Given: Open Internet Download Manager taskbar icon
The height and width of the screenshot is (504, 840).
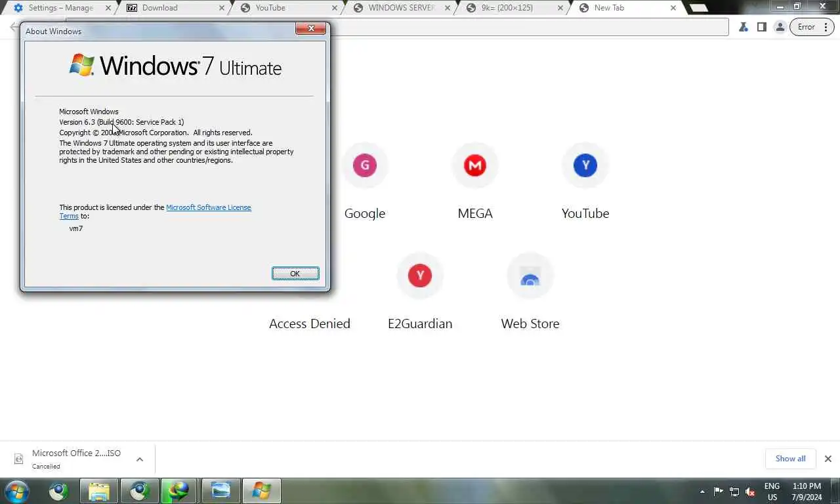Looking at the screenshot, I should pos(179,491).
